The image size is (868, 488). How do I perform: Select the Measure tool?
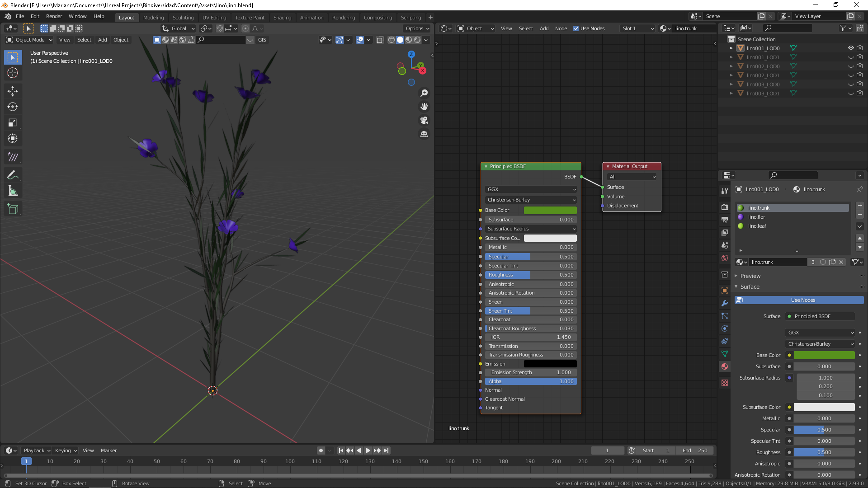13,191
